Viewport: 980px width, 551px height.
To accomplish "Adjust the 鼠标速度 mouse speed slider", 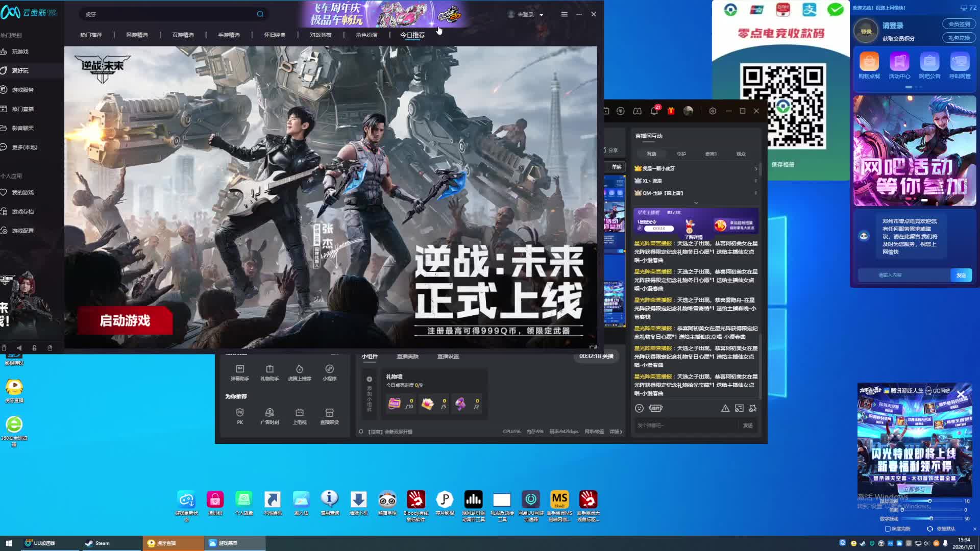I will coord(929,501).
